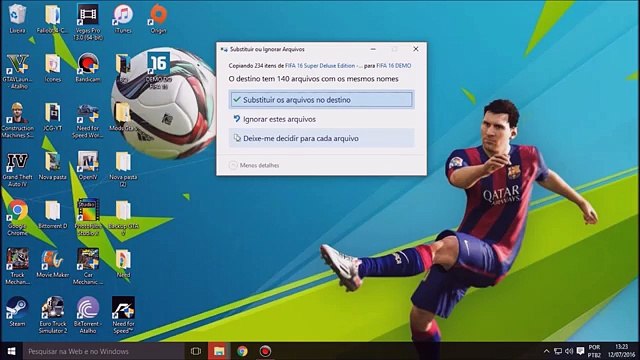
Task: Open Bandicam recorder from the taskbar
Action: [x=265, y=351]
